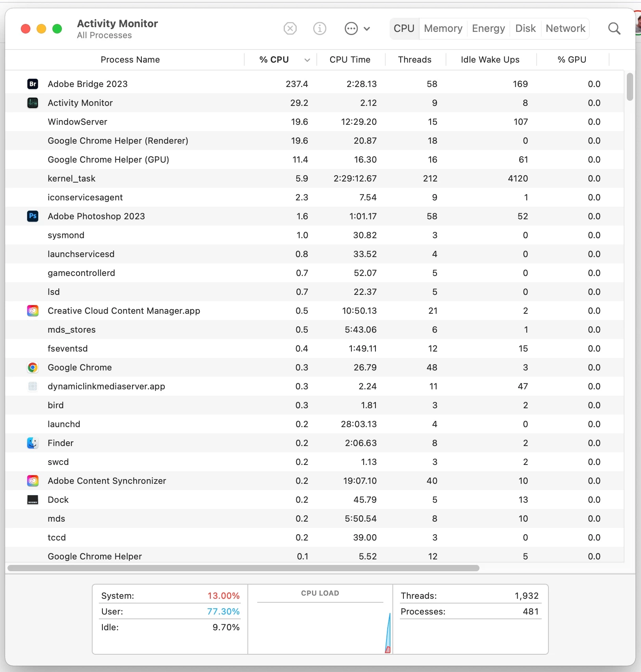Viewport: 641px width, 672px height.
Task: Switch to the Memory tab
Action: pos(443,28)
